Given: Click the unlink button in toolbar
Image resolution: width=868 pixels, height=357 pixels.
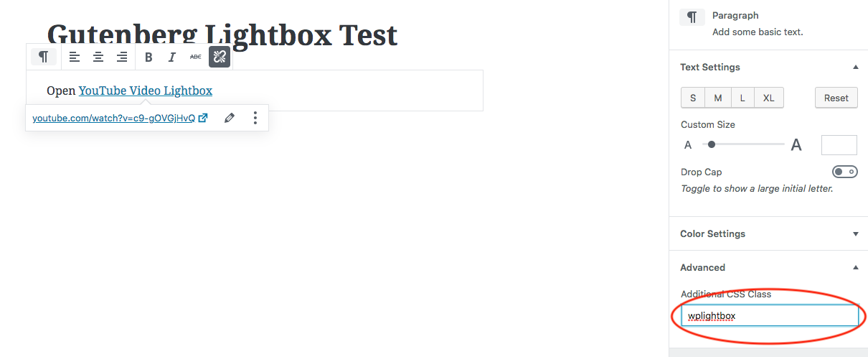Looking at the screenshot, I should point(220,57).
